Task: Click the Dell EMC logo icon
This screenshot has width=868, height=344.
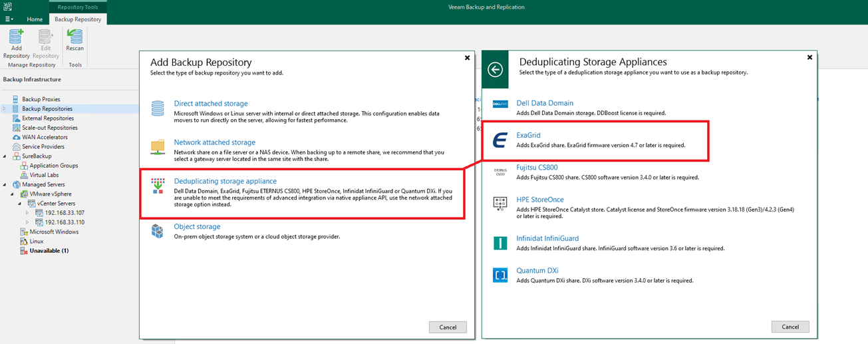Action: pyautogui.click(x=500, y=104)
